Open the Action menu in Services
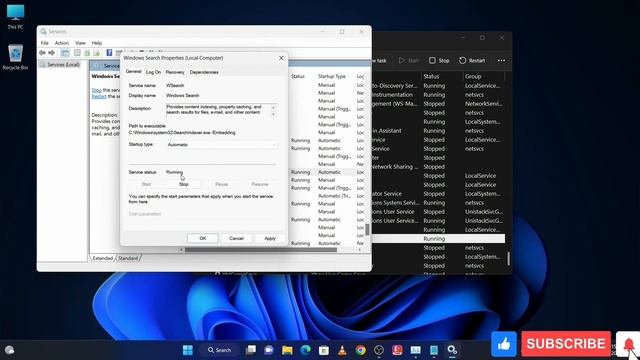 [x=62, y=43]
